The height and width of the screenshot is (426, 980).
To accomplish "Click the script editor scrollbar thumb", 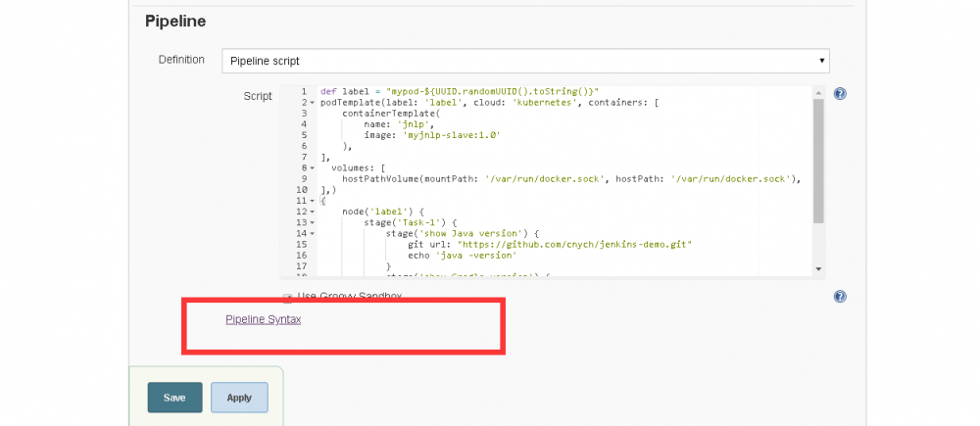I will click(818, 161).
